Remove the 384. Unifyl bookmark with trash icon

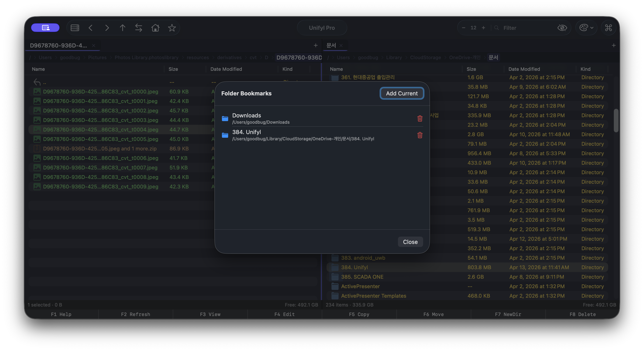click(x=420, y=135)
